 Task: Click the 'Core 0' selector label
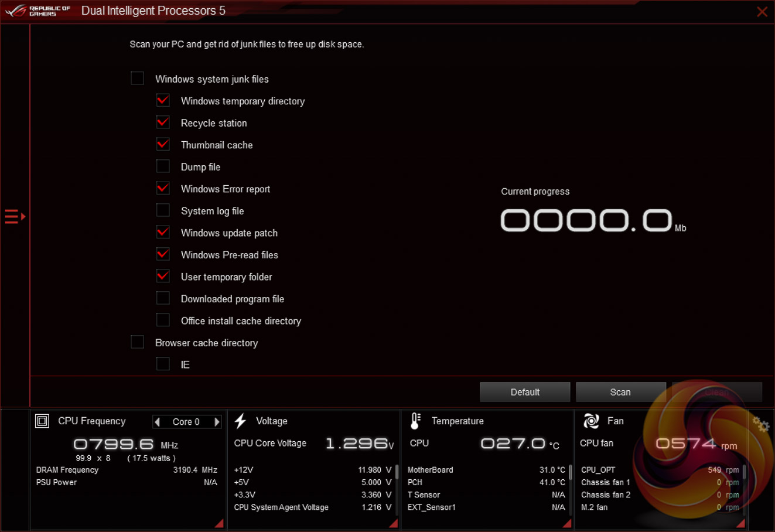(186, 422)
